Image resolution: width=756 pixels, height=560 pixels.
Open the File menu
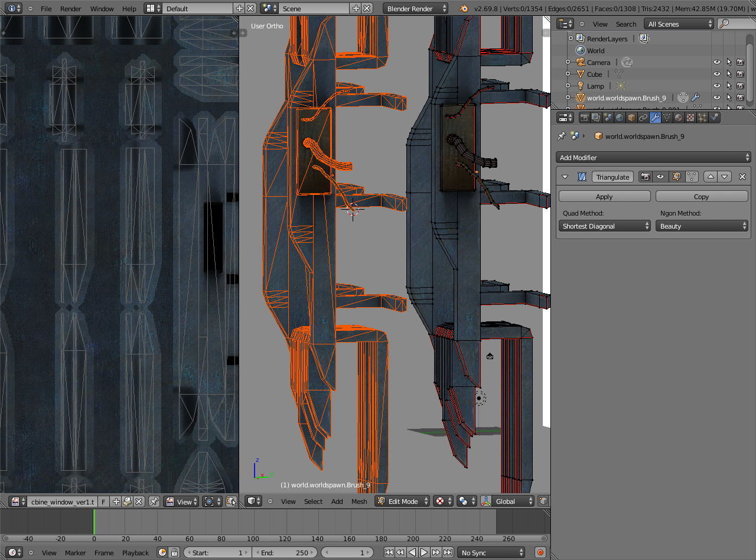coord(46,9)
